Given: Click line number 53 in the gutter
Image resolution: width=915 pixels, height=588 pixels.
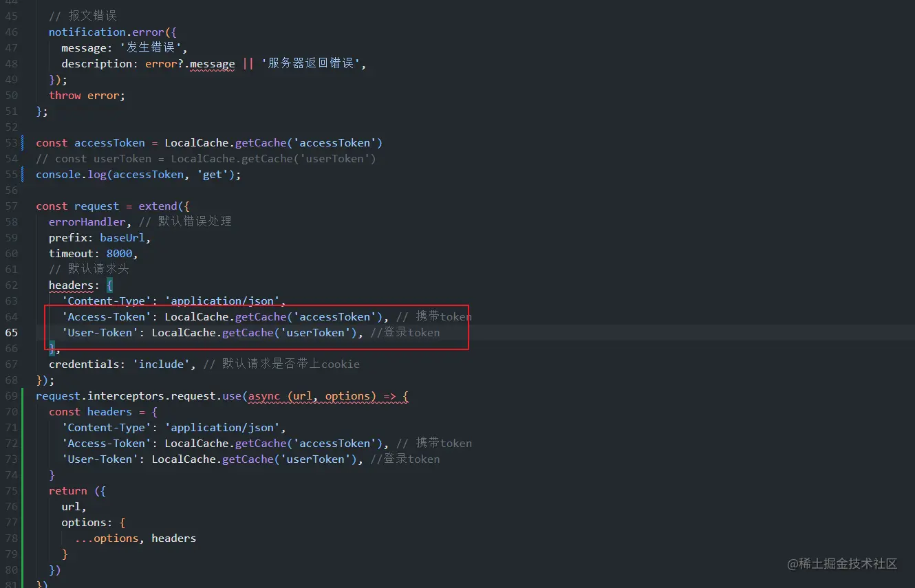Looking at the screenshot, I should (x=11, y=142).
